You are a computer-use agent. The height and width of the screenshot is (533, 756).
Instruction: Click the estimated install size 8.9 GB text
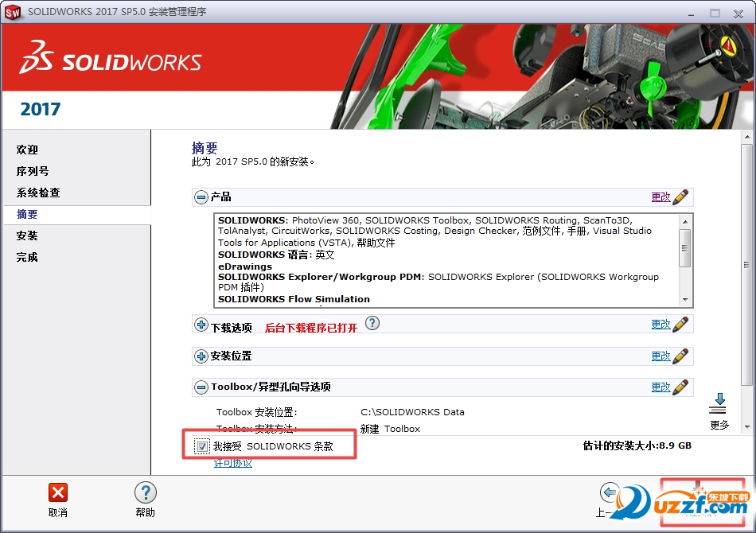pyautogui.click(x=637, y=445)
